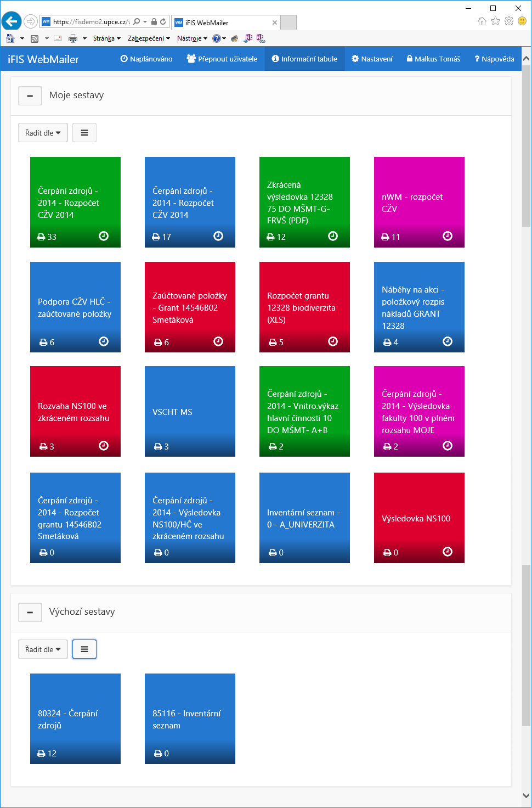Open Řadit dle dropdown in Moje sestavy
This screenshot has width=532, height=808.
click(43, 132)
